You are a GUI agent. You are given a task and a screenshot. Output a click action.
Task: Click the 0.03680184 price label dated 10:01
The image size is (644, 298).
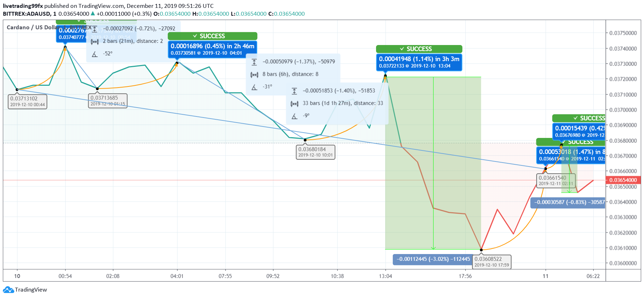click(315, 152)
